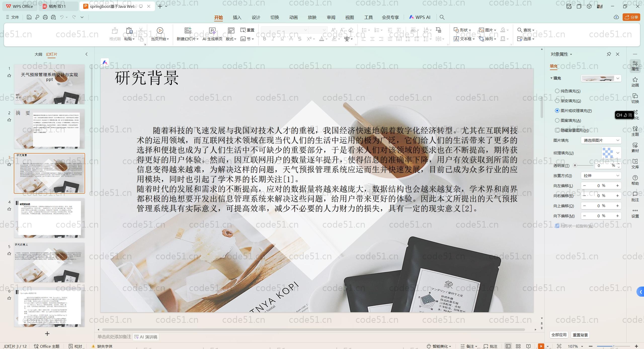This screenshot has height=349, width=644.
Task: Click the 重置背景 button
Action: [x=580, y=335]
